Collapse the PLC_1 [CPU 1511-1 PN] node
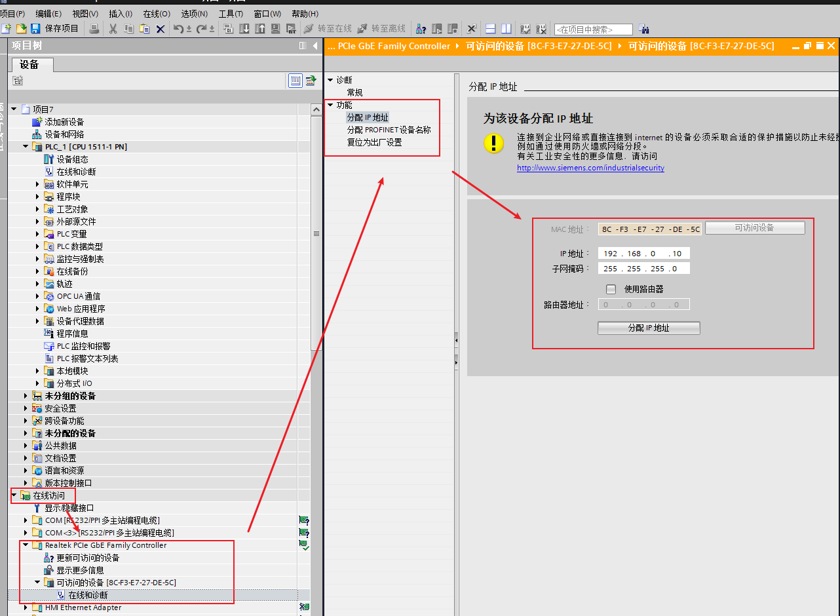Image resolution: width=840 pixels, height=616 pixels. [x=26, y=147]
